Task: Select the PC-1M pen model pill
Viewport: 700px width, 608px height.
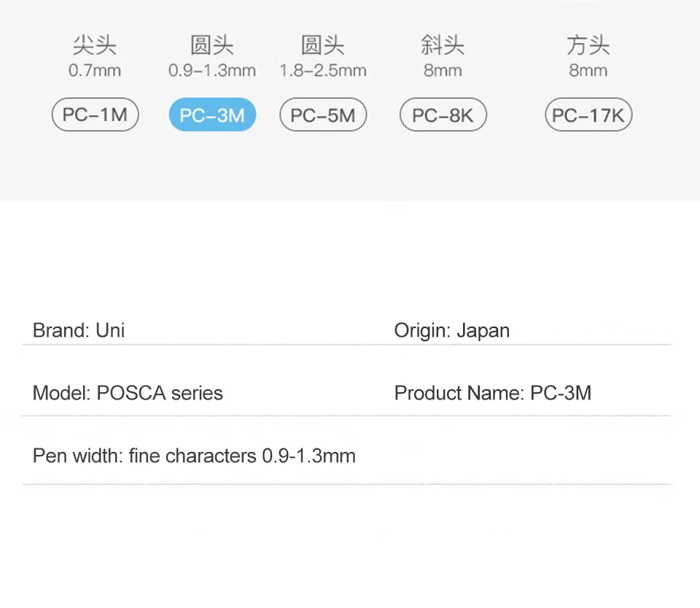Action: pos(95,115)
